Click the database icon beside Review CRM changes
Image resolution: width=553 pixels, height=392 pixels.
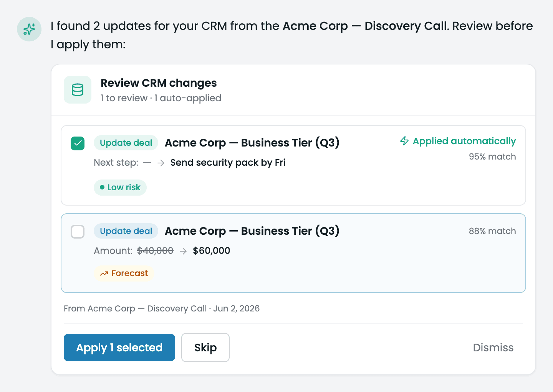point(78,90)
